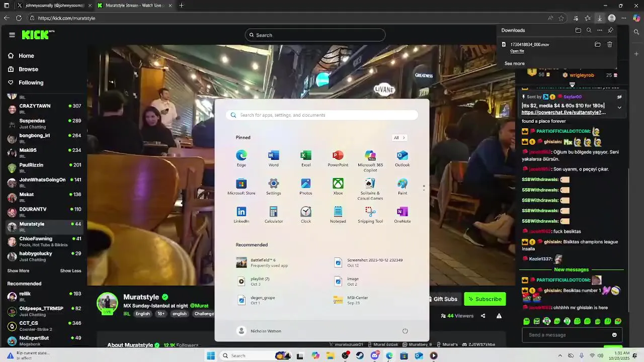Collapse following list with Show Less

pyautogui.click(x=70, y=271)
